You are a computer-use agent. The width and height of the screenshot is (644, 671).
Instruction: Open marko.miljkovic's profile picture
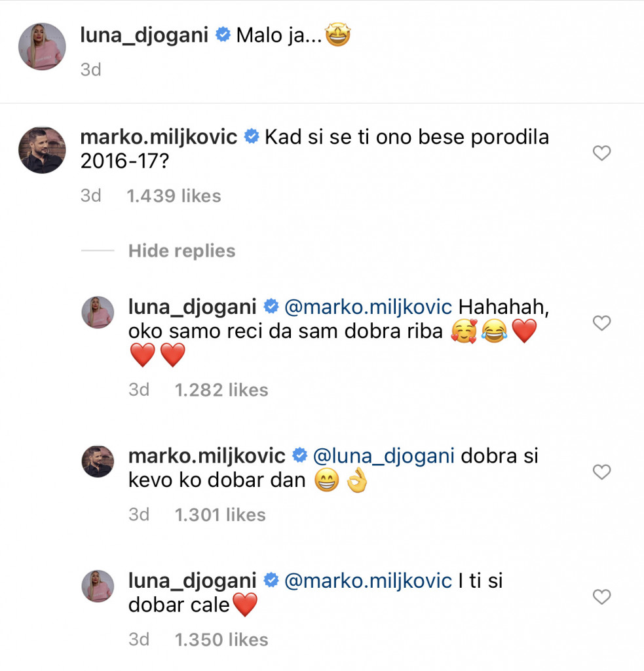(x=41, y=149)
